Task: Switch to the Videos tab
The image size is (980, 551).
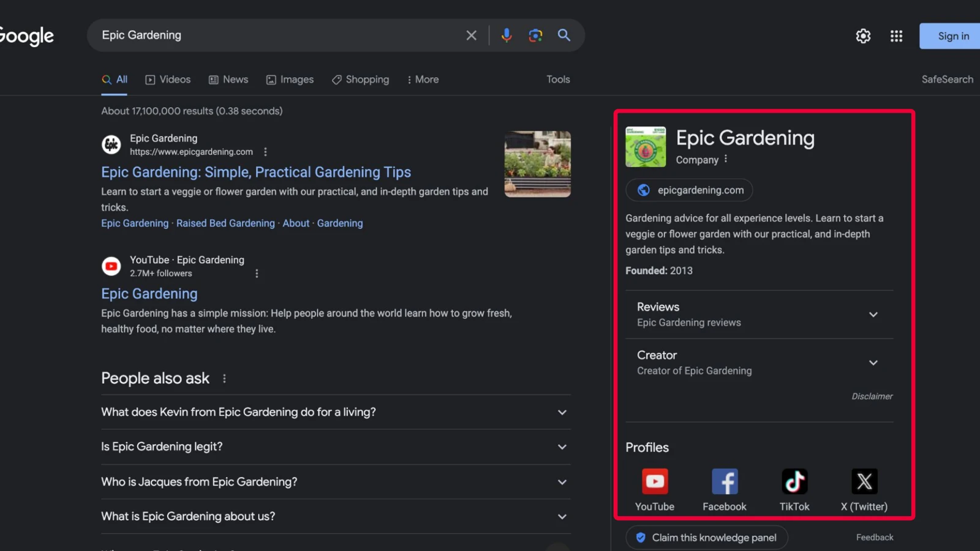Action: pos(168,80)
